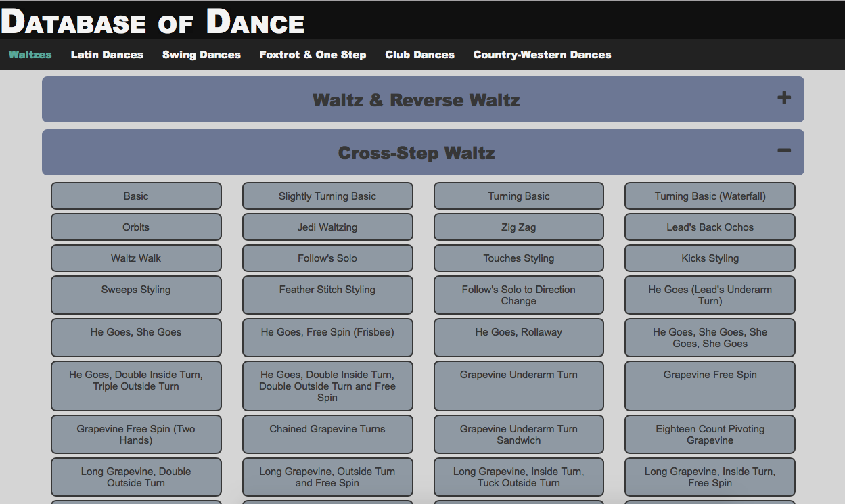The image size is (845, 504).
Task: Open the Country-Western Dances menu
Action: coord(542,55)
